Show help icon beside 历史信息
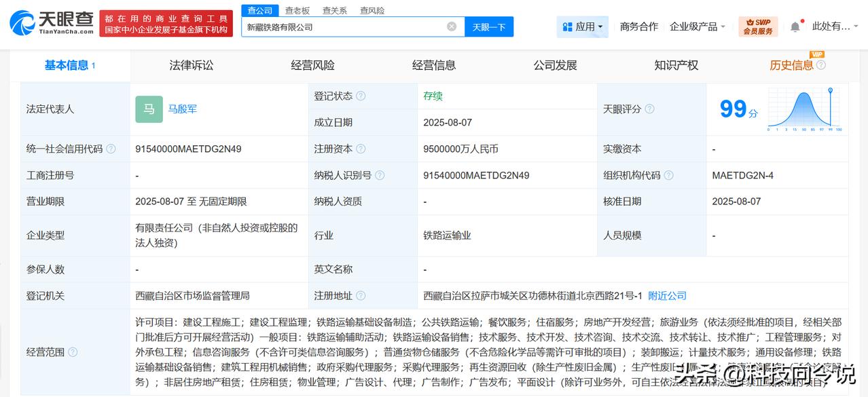The width and height of the screenshot is (868, 397). point(820,65)
